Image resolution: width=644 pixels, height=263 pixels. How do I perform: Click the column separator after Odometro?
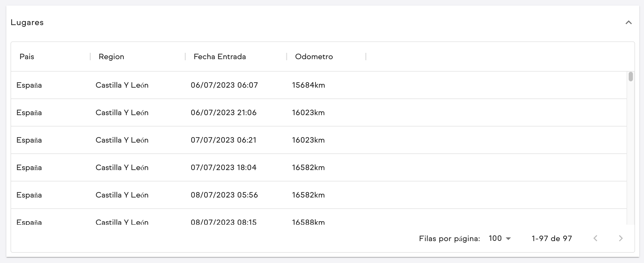(366, 57)
